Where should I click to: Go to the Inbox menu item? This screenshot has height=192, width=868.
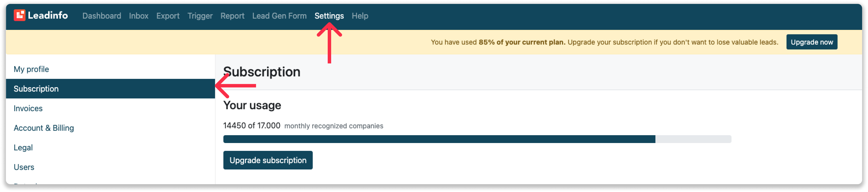(138, 16)
